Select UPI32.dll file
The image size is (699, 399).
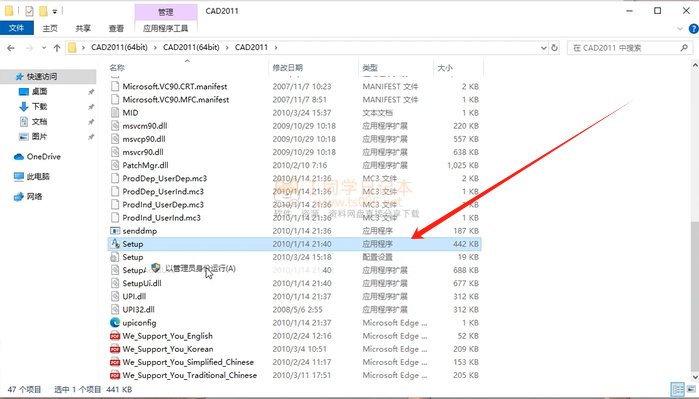coord(138,309)
